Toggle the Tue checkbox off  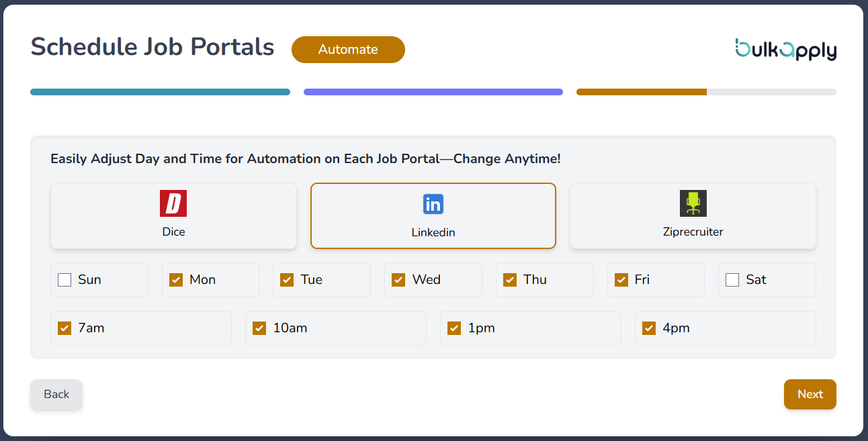(x=287, y=280)
